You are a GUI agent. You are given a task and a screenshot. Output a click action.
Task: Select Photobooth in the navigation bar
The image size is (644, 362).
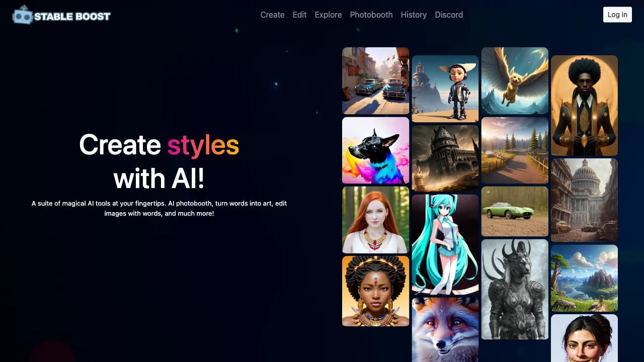point(371,15)
